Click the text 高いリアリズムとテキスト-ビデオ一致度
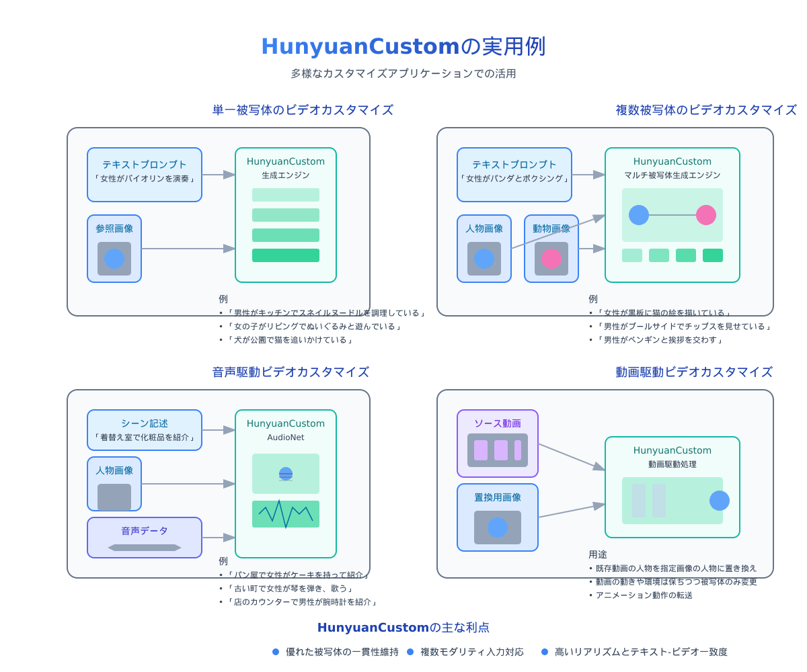Screen dimensions: 807x672 (641, 652)
